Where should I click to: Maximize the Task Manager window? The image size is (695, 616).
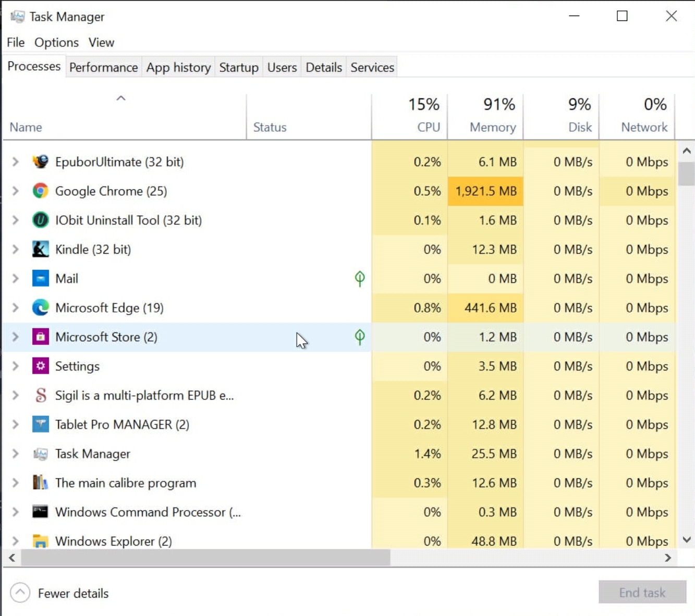(622, 16)
